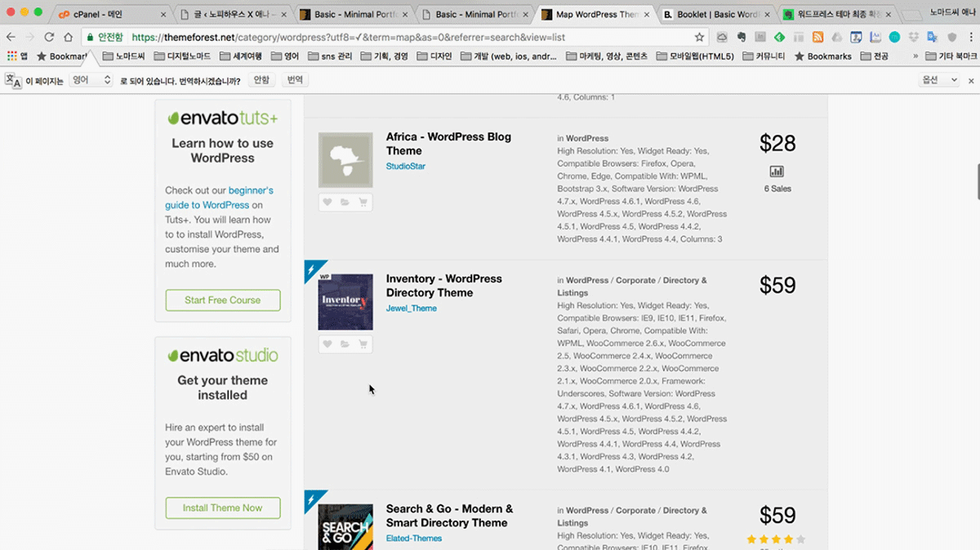Open the translate-bar language dropdown set to 영어
This screenshot has height=550, width=980.
coord(91,80)
